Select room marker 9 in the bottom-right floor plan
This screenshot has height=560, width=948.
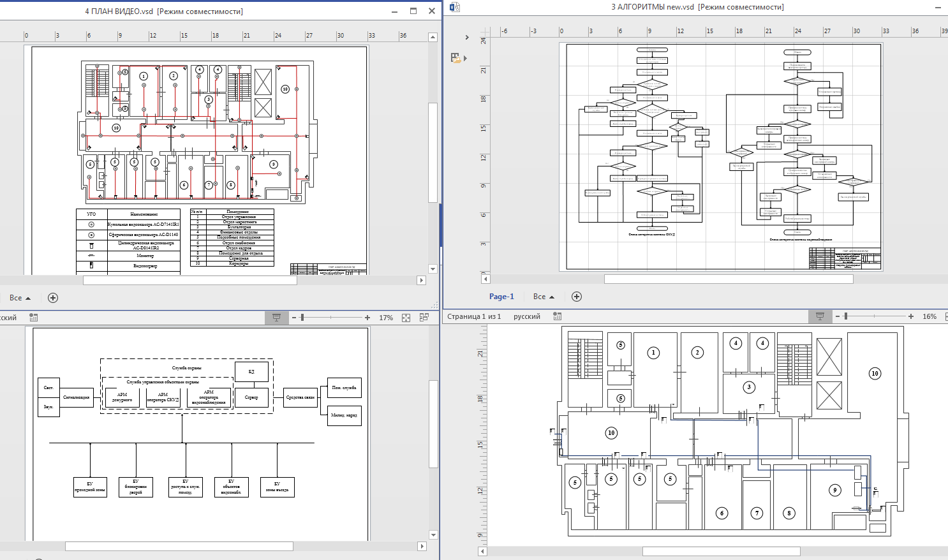pos(835,490)
